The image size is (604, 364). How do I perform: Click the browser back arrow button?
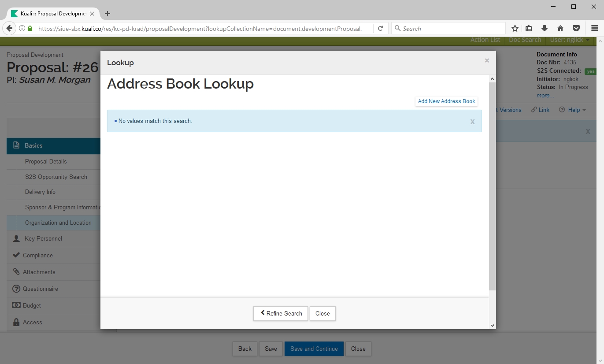tap(9, 28)
